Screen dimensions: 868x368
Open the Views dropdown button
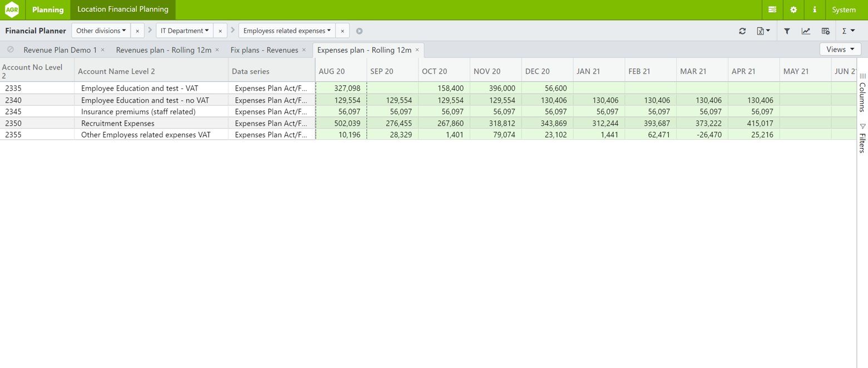(840, 50)
